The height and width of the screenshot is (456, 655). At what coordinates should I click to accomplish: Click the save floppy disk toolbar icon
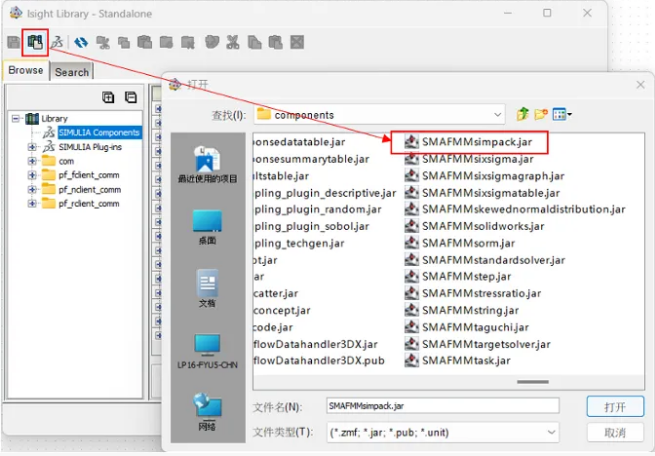click(14, 42)
